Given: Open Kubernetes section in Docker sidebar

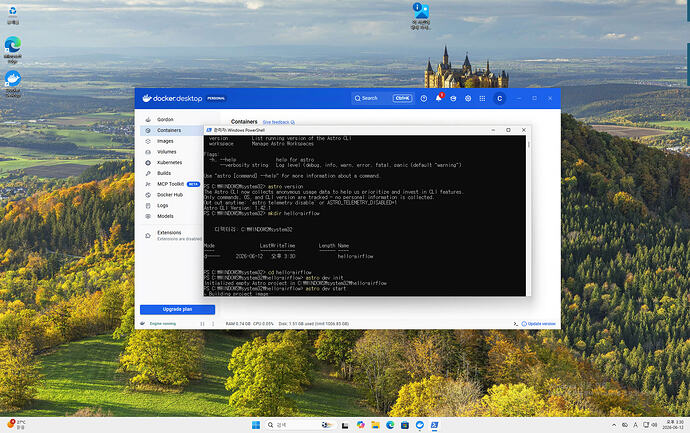Looking at the screenshot, I should pos(169,162).
